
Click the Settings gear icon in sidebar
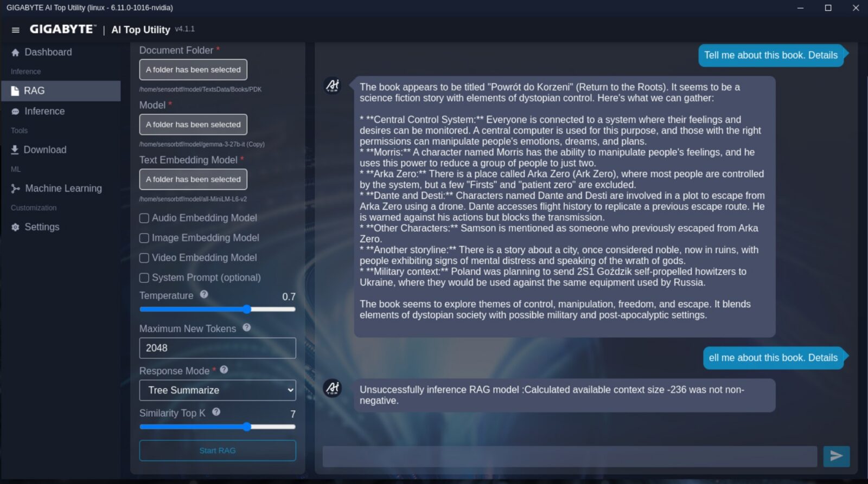point(15,227)
